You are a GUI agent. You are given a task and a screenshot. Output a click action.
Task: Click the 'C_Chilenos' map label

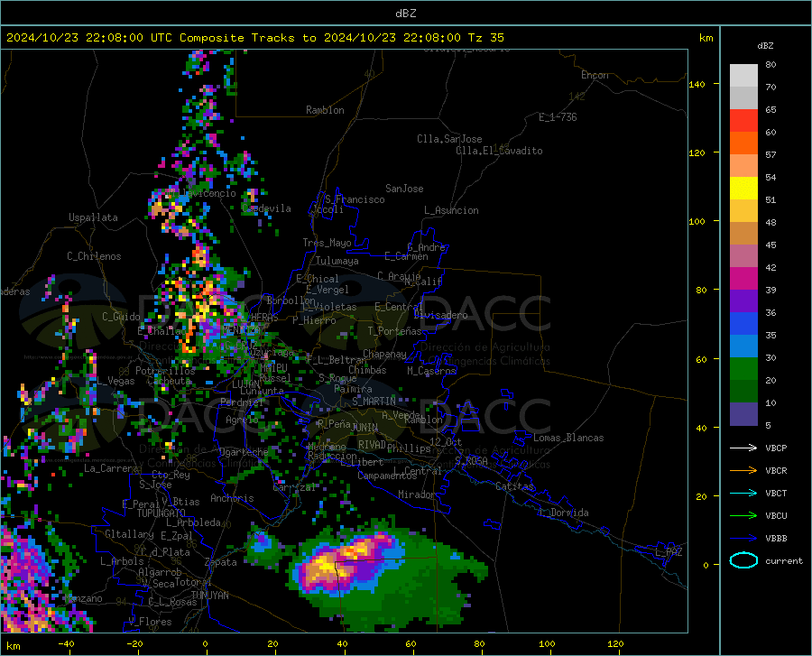pos(94,256)
